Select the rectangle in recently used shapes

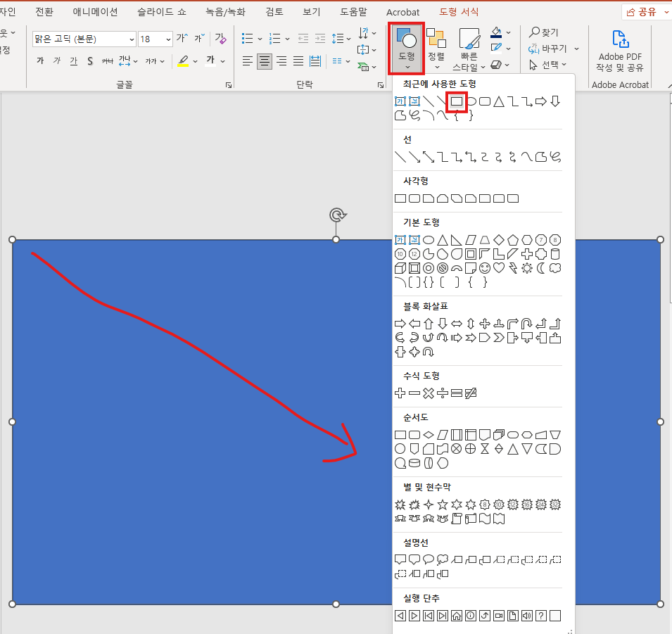[x=457, y=101]
